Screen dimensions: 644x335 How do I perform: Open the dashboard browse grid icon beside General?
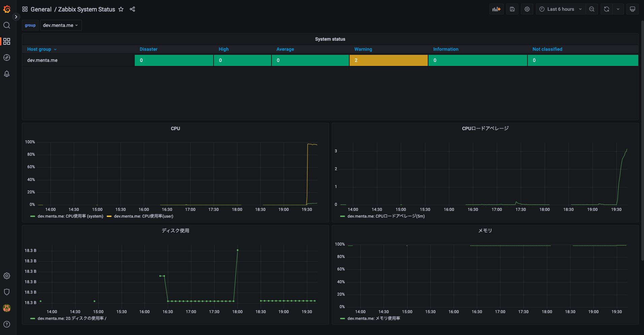pyautogui.click(x=25, y=9)
